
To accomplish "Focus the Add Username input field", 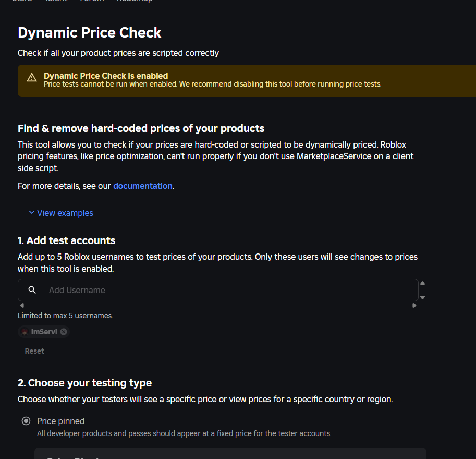I will 229,290.
